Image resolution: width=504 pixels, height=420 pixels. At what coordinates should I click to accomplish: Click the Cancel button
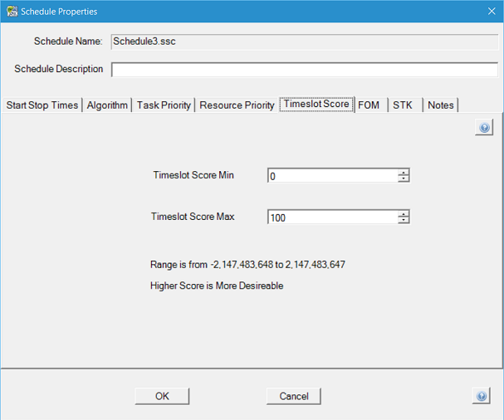[x=294, y=396]
